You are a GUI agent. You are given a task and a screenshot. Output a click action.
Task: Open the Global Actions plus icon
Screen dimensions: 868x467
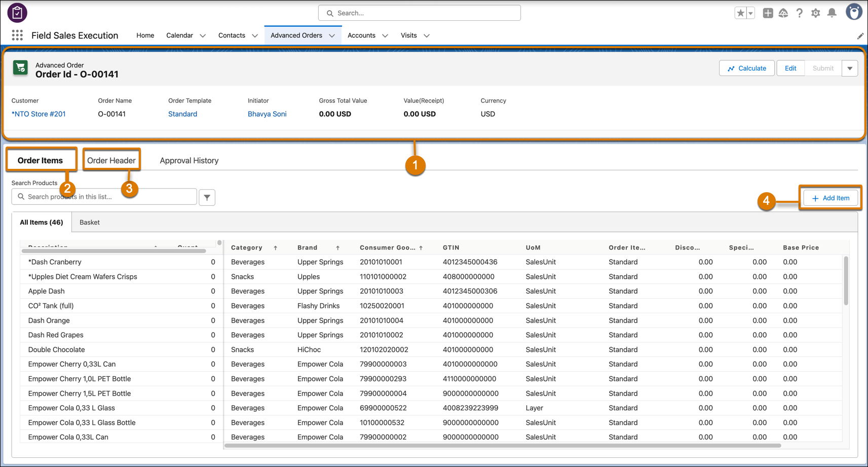pos(768,13)
